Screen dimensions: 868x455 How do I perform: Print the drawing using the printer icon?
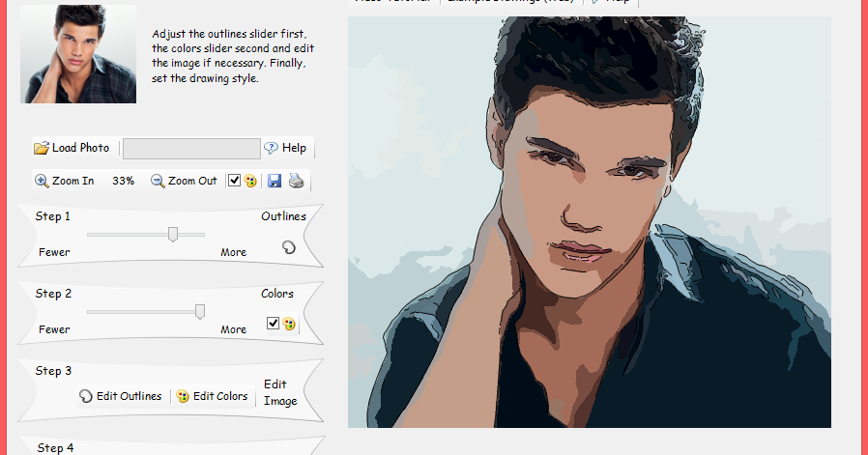(x=296, y=181)
